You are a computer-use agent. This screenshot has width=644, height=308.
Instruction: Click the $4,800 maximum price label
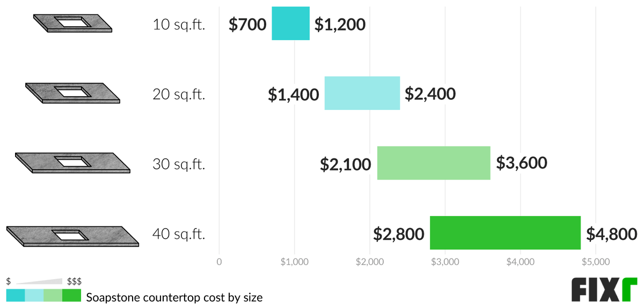611,234
